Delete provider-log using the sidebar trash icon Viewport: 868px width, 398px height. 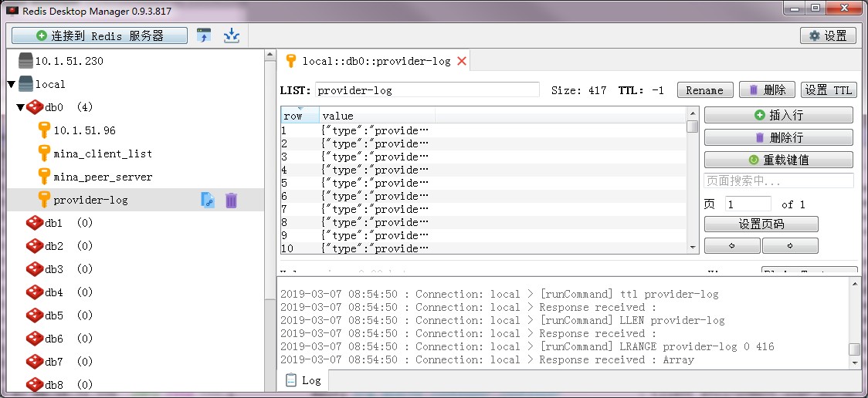231,201
